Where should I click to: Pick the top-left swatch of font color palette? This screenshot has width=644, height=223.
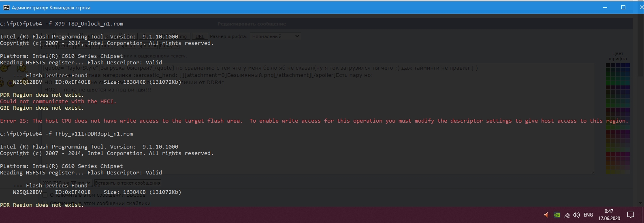click(608, 65)
